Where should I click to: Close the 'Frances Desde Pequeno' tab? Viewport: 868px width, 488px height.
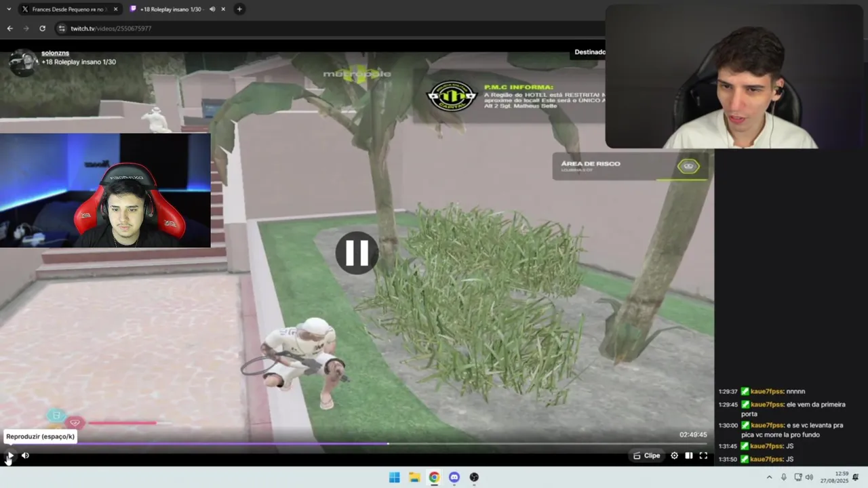coord(115,9)
